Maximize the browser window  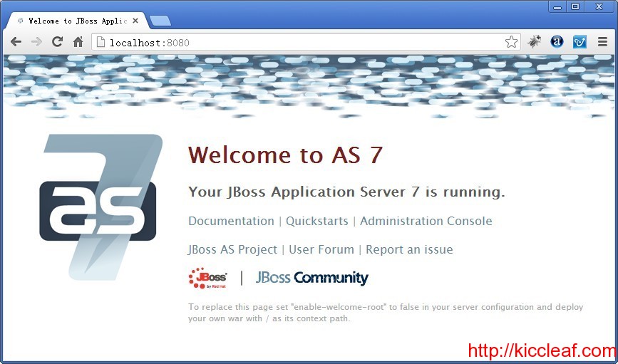(x=575, y=6)
